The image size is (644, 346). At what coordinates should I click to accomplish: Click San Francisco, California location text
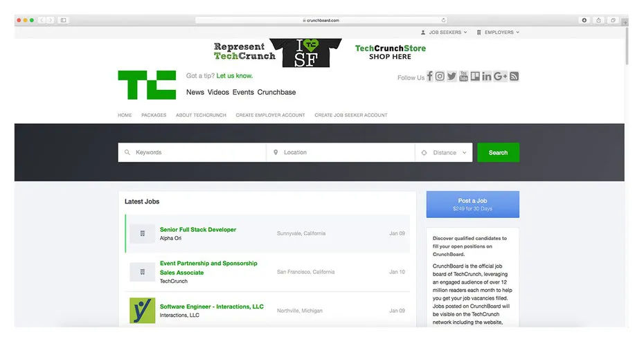305,272
